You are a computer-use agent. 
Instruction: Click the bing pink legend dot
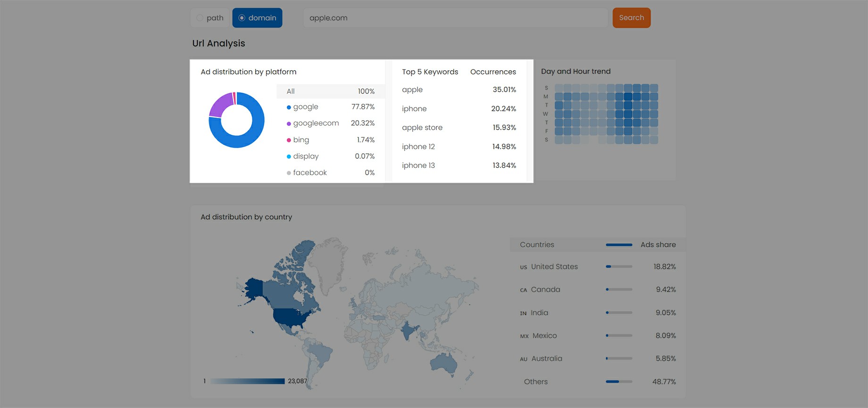289,140
